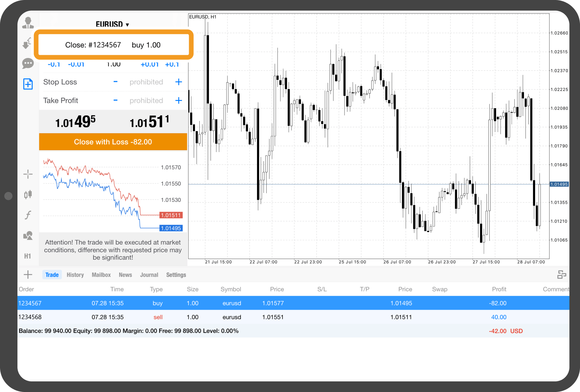Viewport: 580px width, 392px height.
Task: Change the H1 timeframe in sidebar
Action: [28, 256]
